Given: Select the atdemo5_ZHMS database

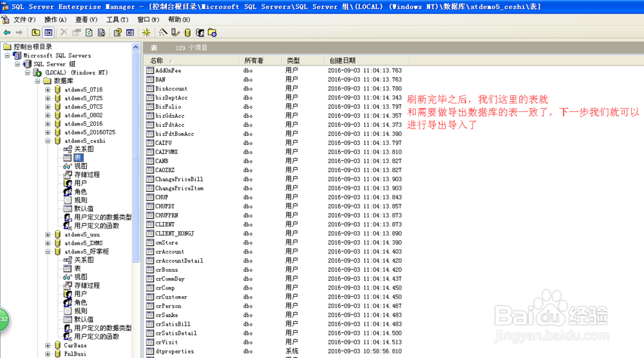Looking at the screenshot, I should [x=83, y=243].
